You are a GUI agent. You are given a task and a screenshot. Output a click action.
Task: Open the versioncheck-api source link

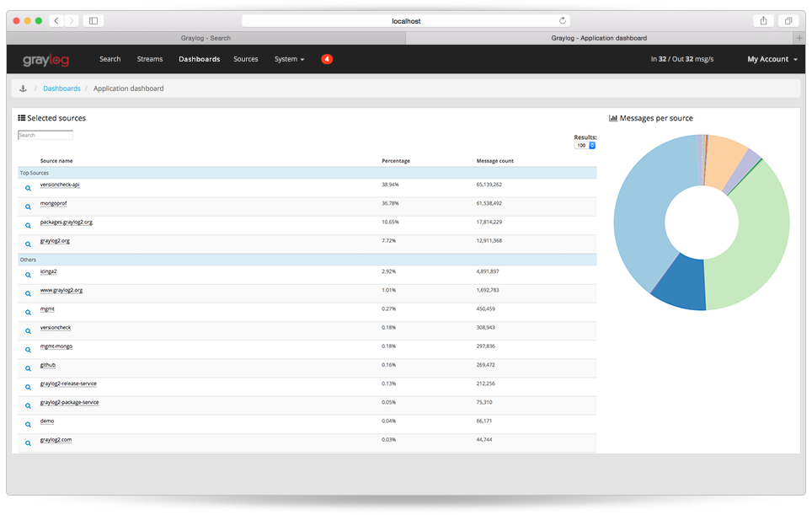pyautogui.click(x=60, y=185)
